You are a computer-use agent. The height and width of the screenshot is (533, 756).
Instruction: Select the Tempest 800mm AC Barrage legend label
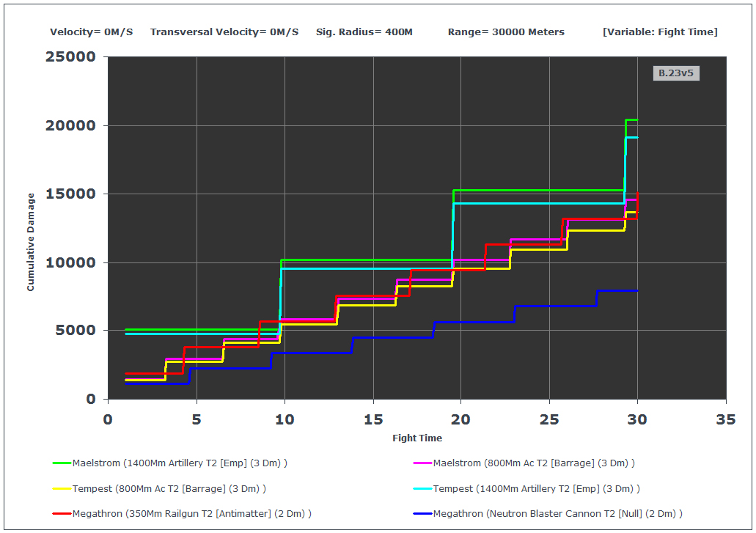(x=169, y=489)
